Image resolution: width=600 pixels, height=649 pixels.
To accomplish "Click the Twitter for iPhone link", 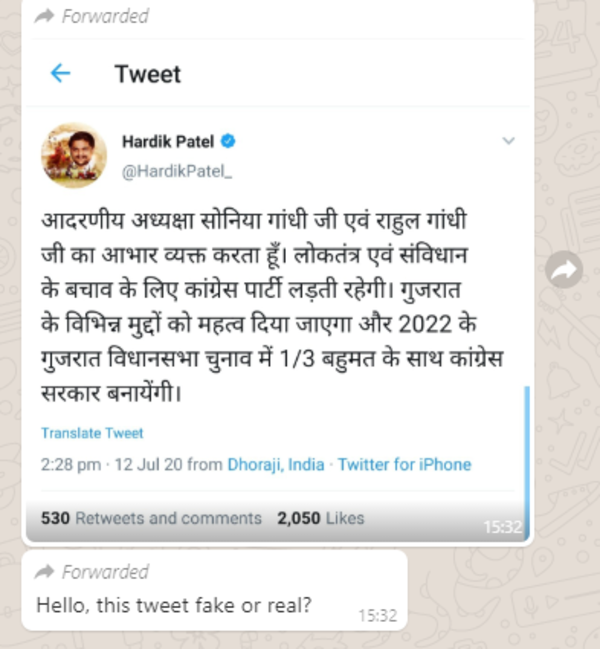I will coord(404,464).
